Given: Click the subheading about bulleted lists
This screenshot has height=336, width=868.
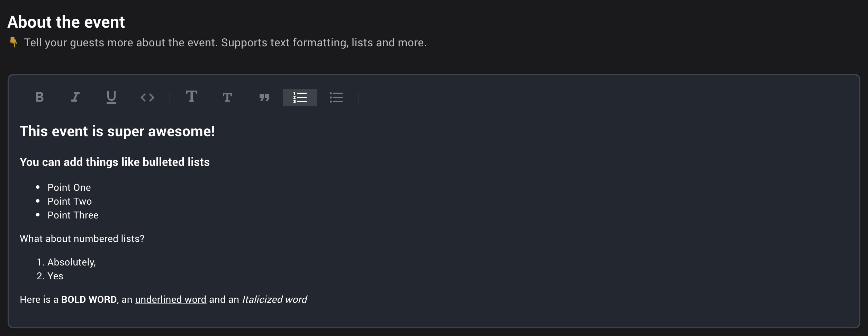Looking at the screenshot, I should click(x=115, y=162).
